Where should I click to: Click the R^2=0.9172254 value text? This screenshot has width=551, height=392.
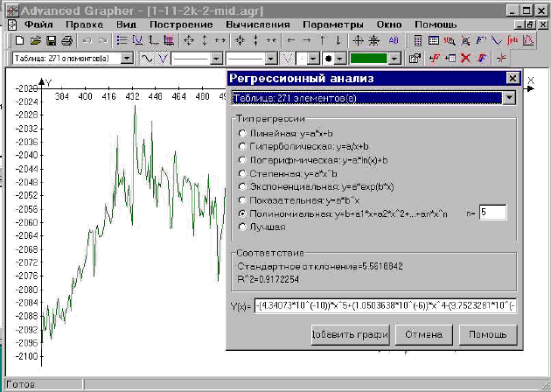click(x=269, y=279)
